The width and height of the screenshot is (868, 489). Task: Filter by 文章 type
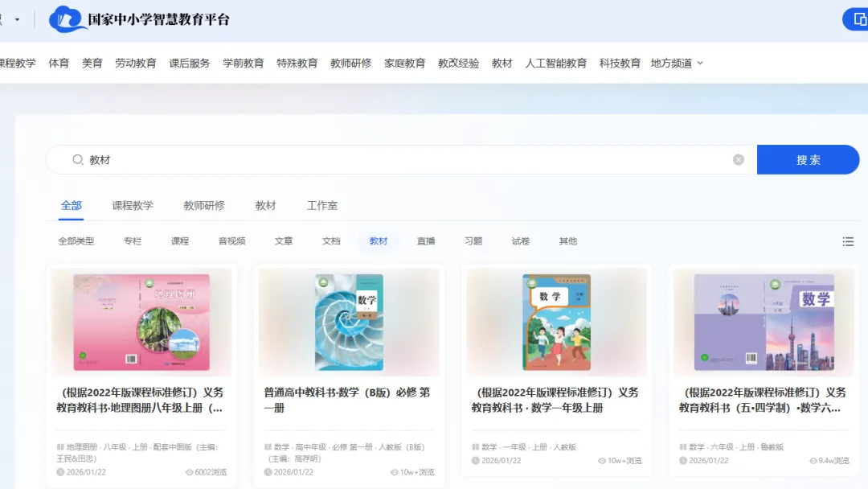[284, 241]
